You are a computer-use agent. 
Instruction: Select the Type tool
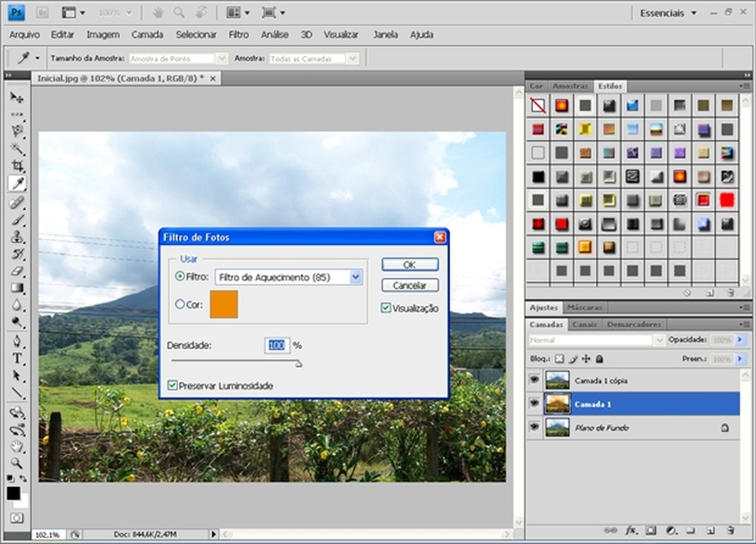(x=17, y=359)
